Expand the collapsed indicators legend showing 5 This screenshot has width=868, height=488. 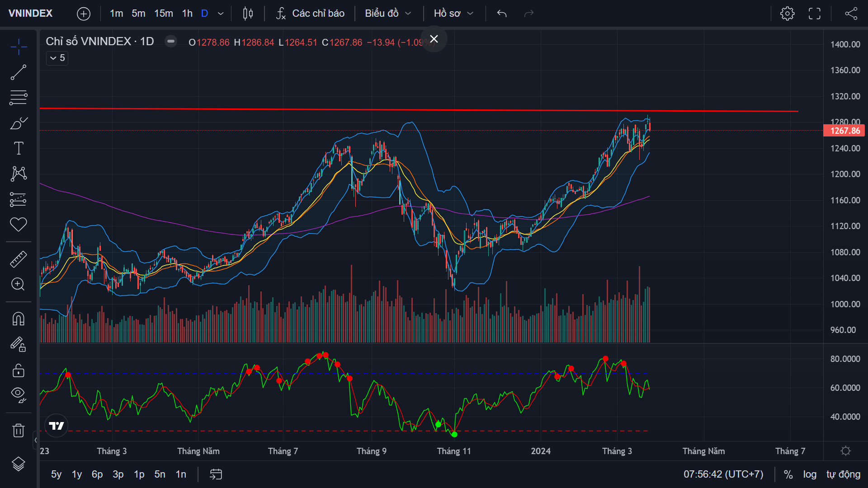pyautogui.click(x=57, y=58)
